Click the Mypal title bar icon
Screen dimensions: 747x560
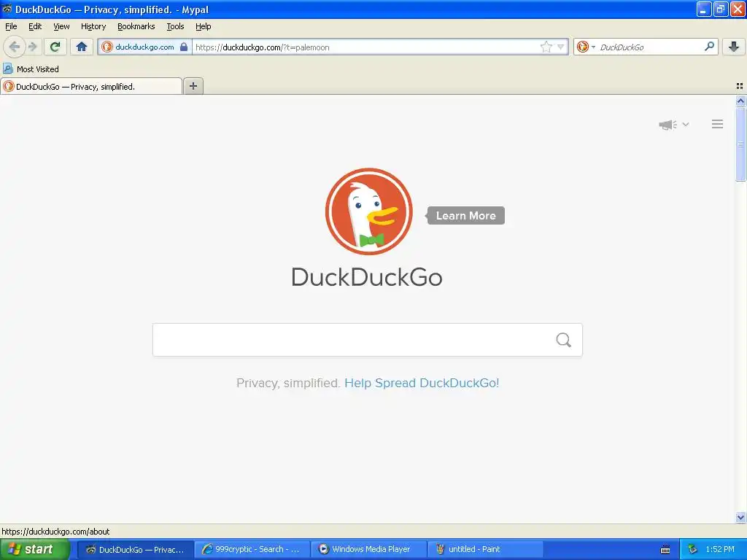[7, 9]
